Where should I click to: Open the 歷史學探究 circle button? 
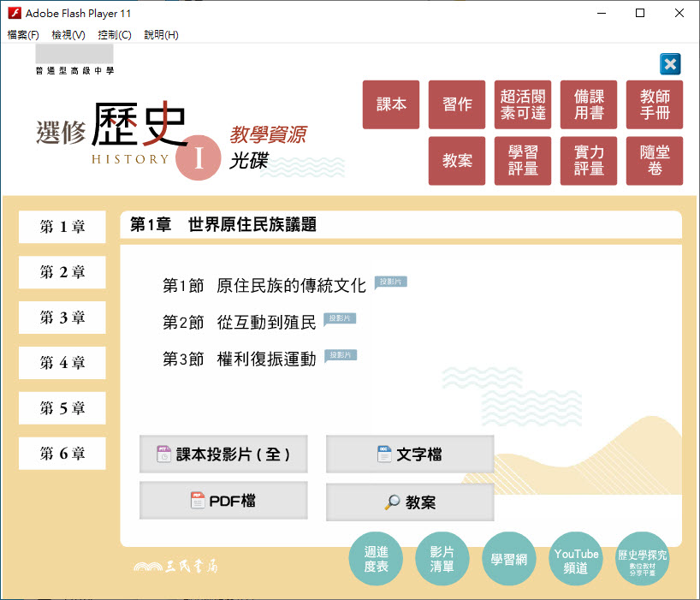coord(643,561)
